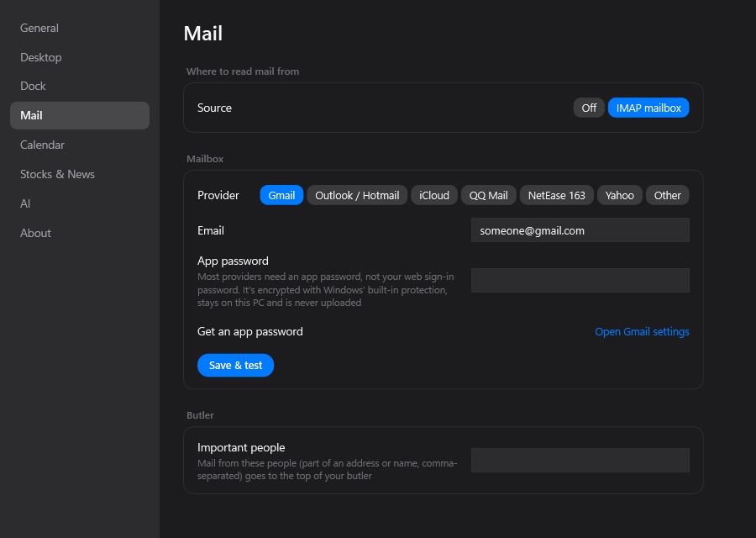The width and height of the screenshot is (756, 538).
Task: Focus the Important people field
Action: point(580,461)
